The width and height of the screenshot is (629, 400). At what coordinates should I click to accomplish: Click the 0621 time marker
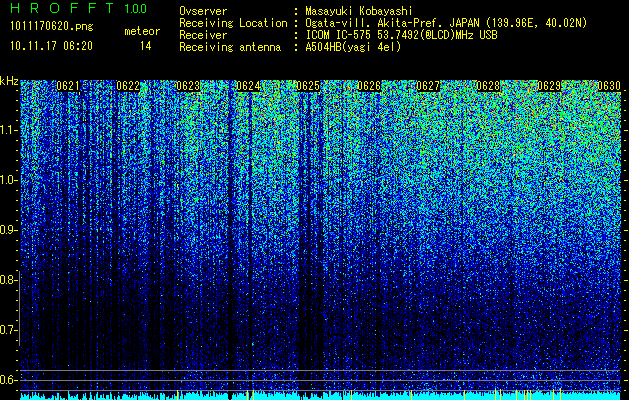pos(68,86)
